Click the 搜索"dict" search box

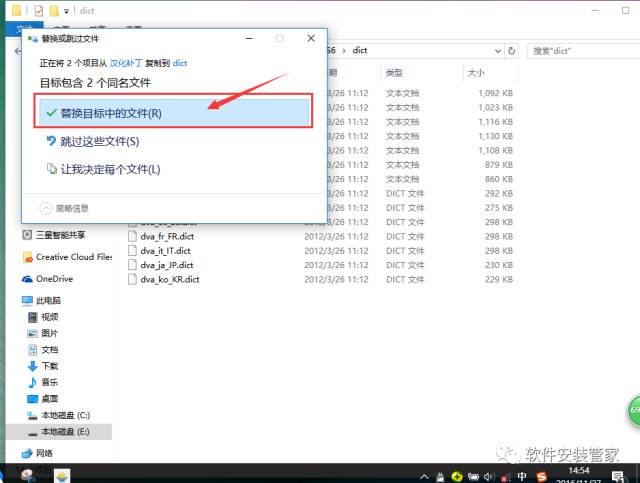pos(575,50)
